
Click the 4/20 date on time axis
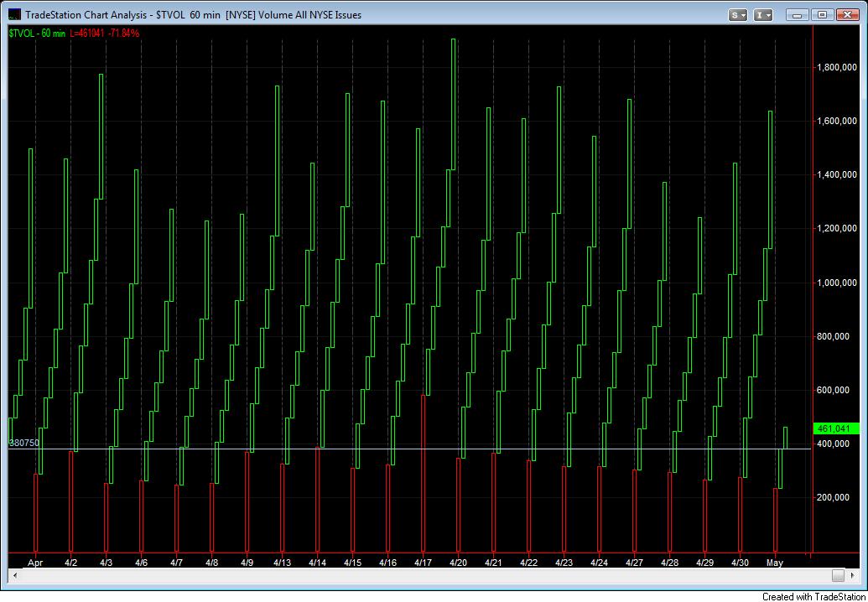[458, 563]
